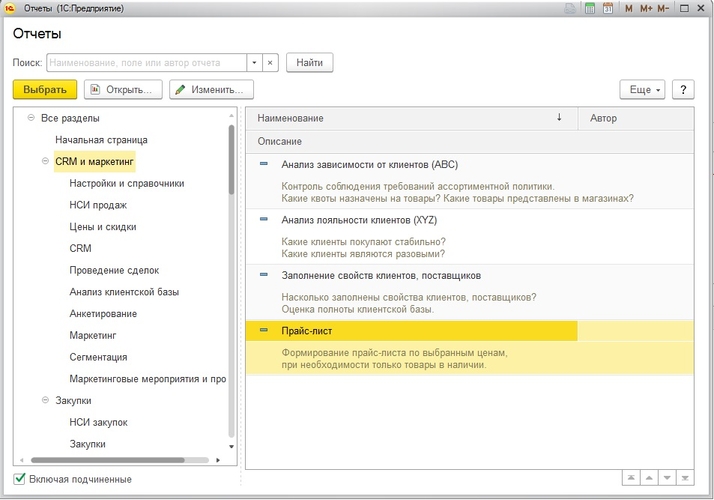This screenshot has width=714, height=500.
Task: Click the Найти button
Action: click(x=310, y=63)
